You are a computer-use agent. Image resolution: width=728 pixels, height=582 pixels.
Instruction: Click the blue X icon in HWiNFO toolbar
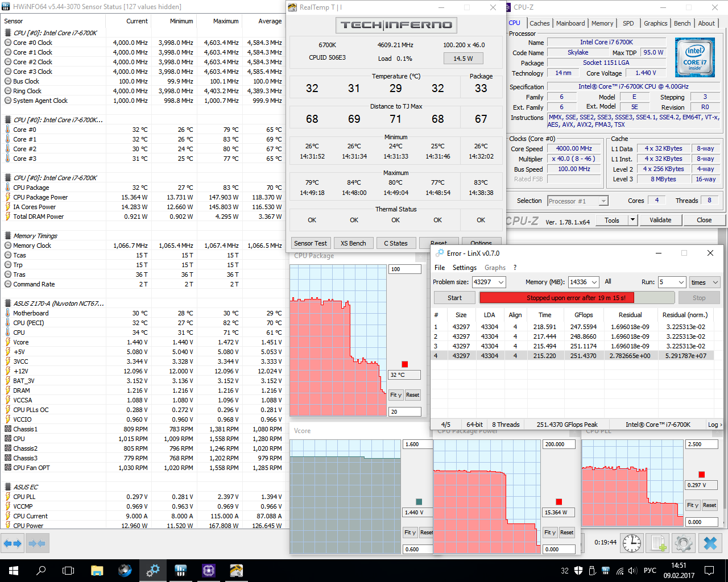(x=710, y=543)
